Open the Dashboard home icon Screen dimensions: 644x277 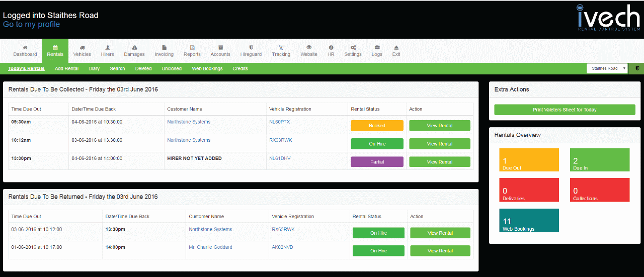click(x=25, y=47)
